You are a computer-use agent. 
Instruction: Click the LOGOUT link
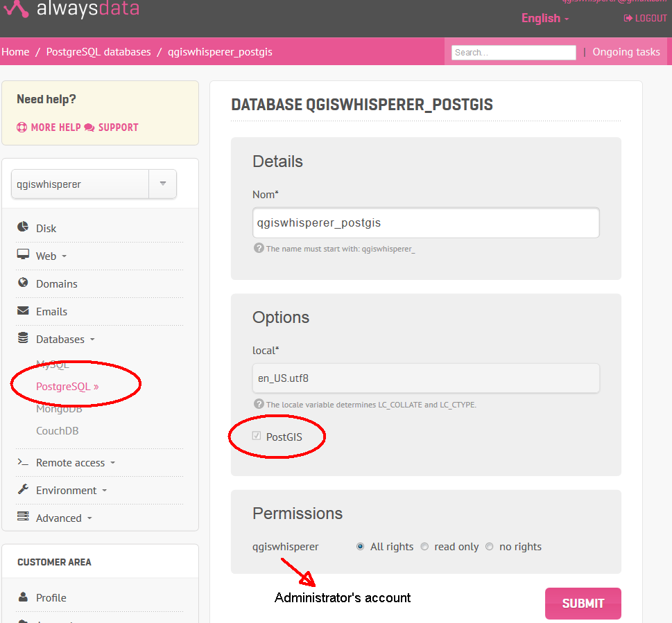(x=651, y=19)
